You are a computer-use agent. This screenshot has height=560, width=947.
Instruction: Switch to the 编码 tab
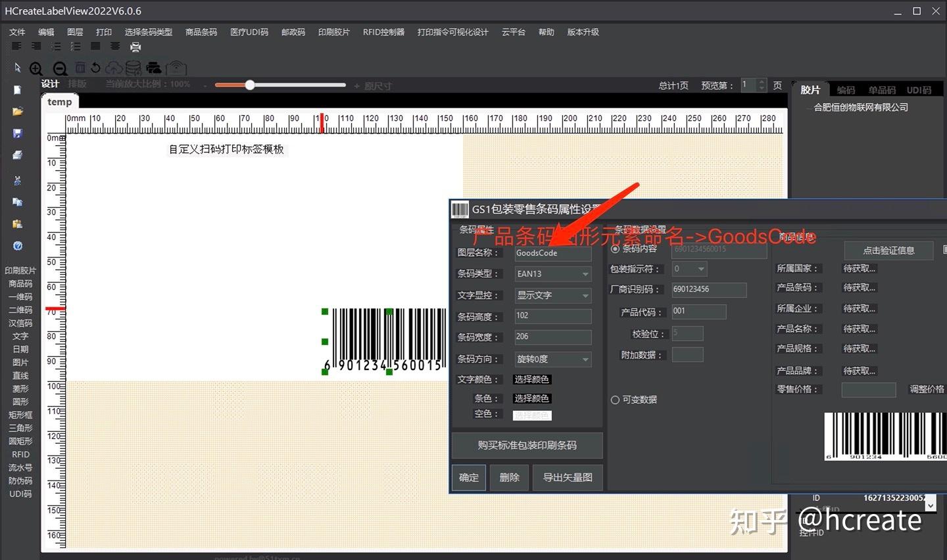pyautogui.click(x=846, y=89)
